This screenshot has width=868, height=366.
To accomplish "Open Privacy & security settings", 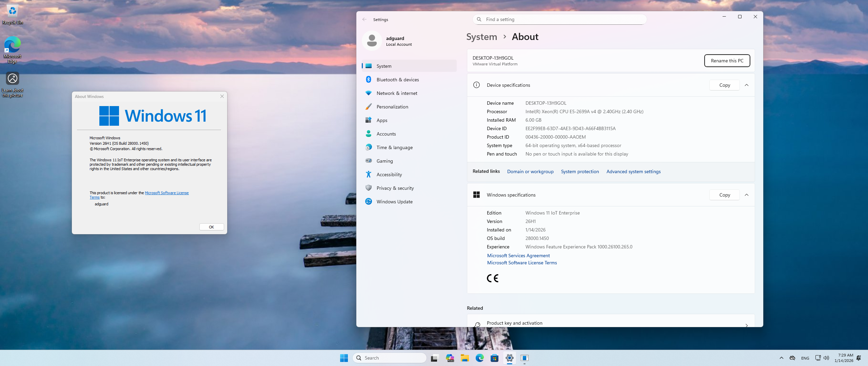I will [x=395, y=188].
